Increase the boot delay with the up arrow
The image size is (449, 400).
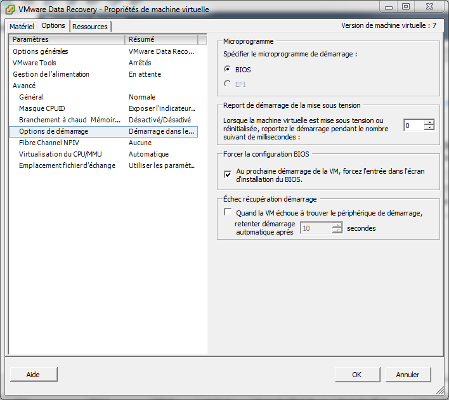click(429, 122)
